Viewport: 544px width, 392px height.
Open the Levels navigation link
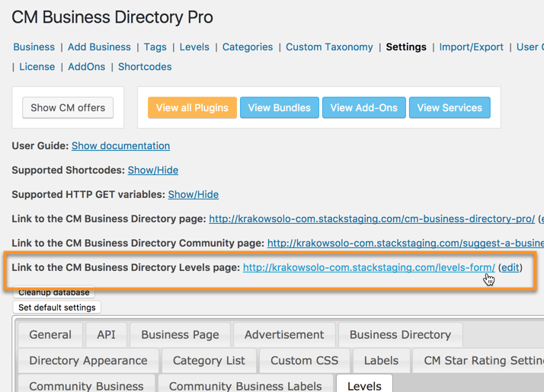[194, 46]
